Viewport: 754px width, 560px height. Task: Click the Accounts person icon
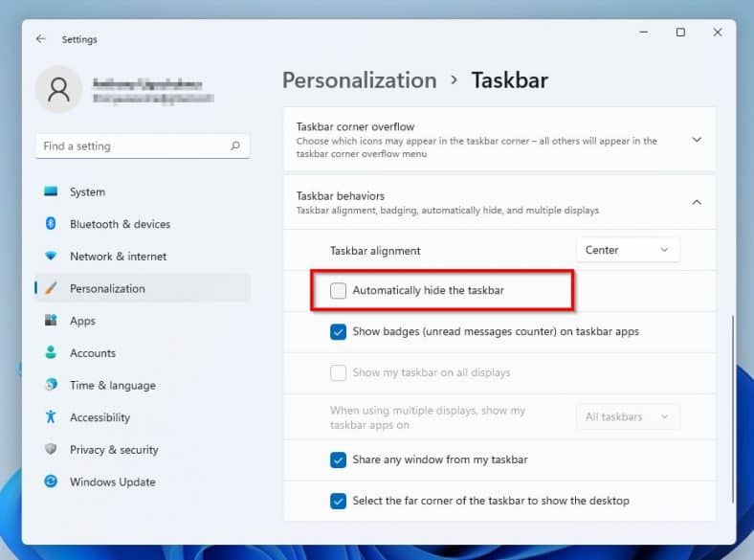(x=51, y=352)
